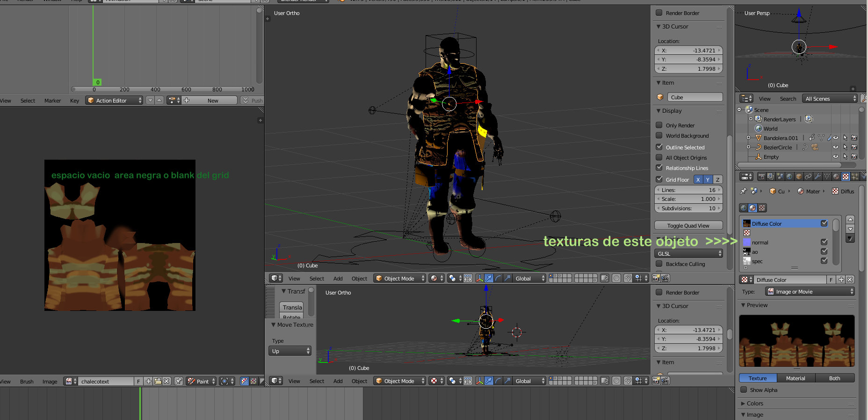Open the Particles properties tab icon
The width and height of the screenshot is (868, 420).
click(x=855, y=177)
